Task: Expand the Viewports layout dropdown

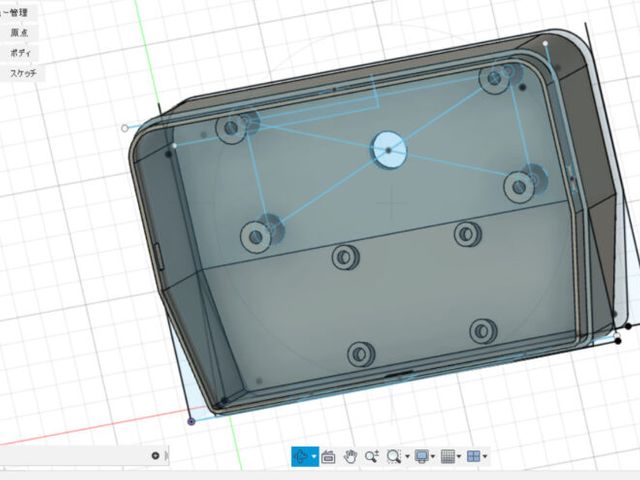Action: [x=486, y=456]
